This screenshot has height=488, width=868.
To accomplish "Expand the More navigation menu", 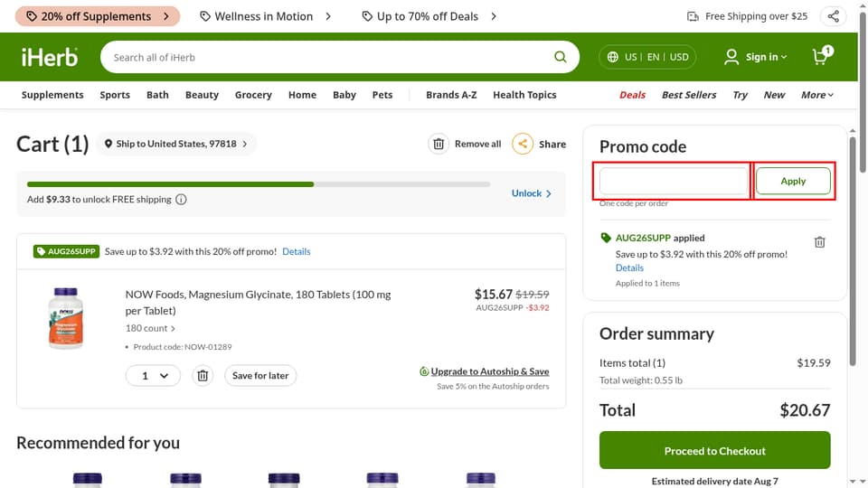I will click(x=817, y=95).
